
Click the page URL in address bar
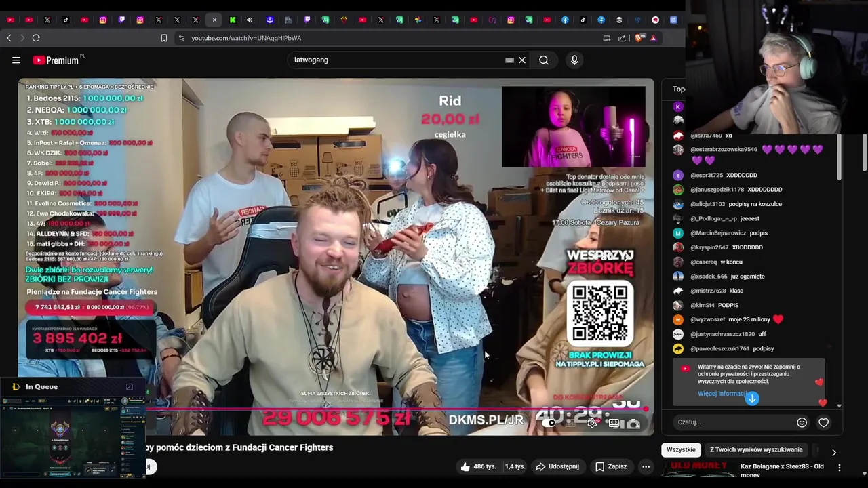coord(246,38)
